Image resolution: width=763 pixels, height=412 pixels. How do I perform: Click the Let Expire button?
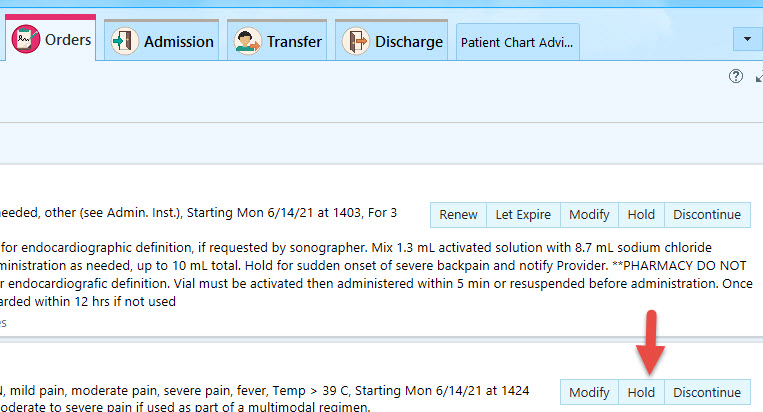point(523,215)
